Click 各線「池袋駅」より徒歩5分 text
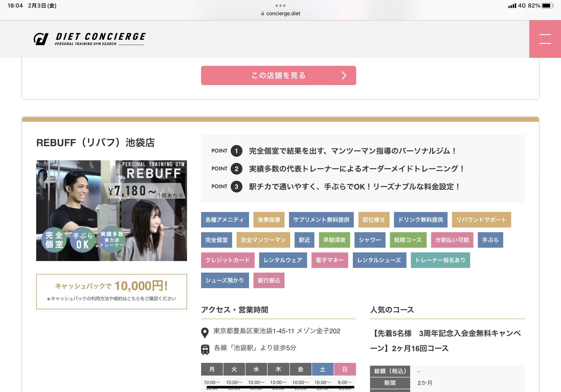 [x=255, y=348]
